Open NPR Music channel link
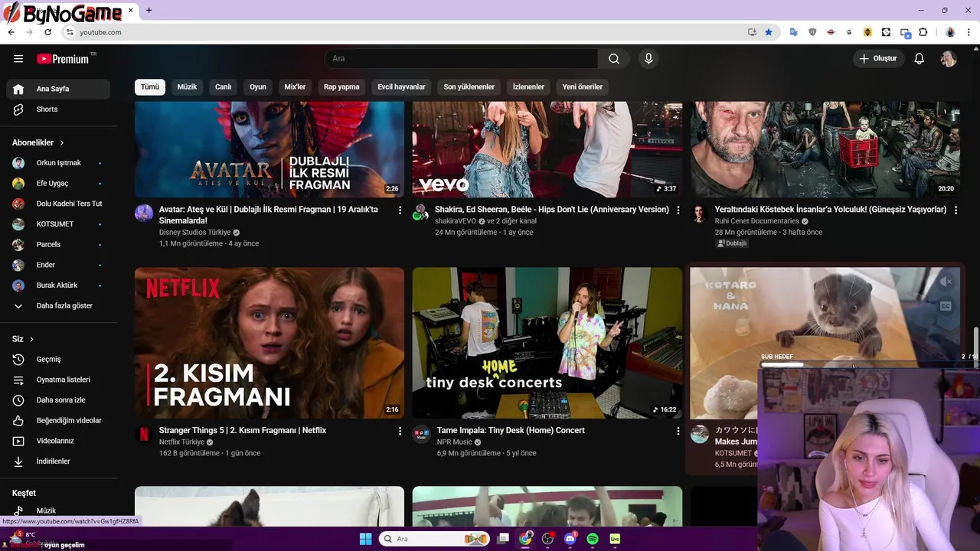 point(455,442)
